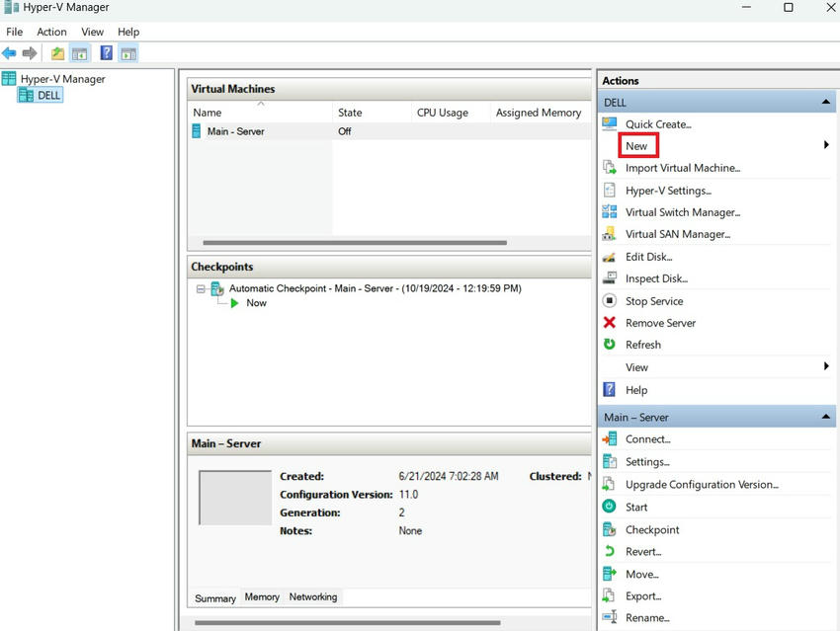Click the Inspect Disk icon
This screenshot has height=631, width=840.
(x=609, y=277)
